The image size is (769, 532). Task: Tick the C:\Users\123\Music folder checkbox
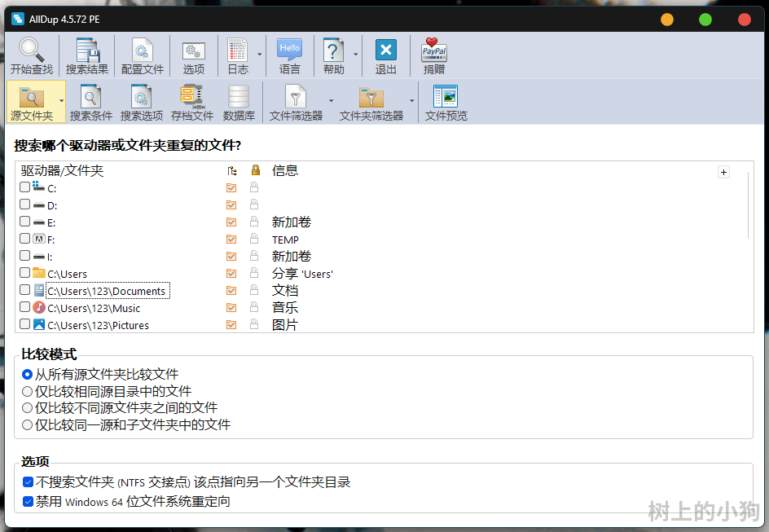(x=25, y=307)
